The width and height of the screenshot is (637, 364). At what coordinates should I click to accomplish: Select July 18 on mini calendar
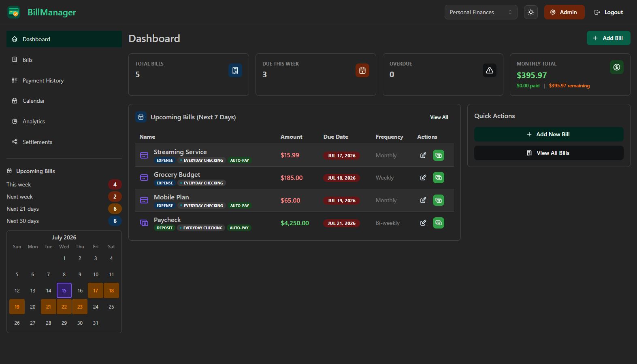point(111,290)
